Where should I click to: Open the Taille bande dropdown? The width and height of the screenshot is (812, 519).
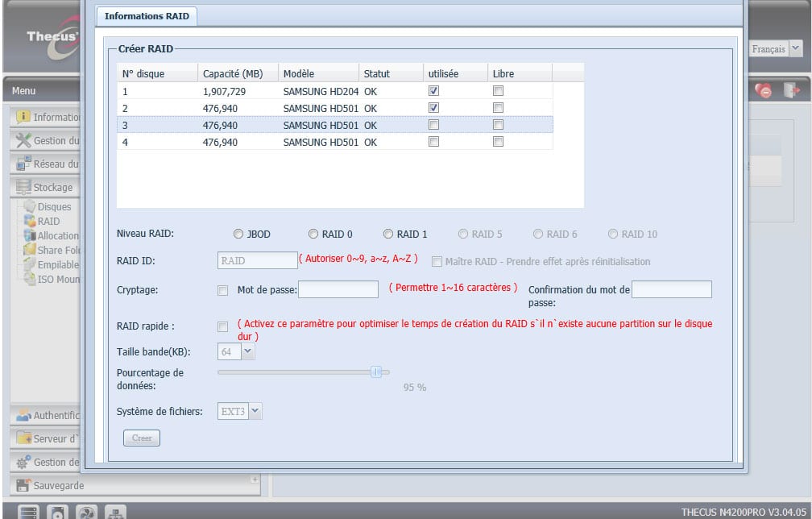(247, 351)
